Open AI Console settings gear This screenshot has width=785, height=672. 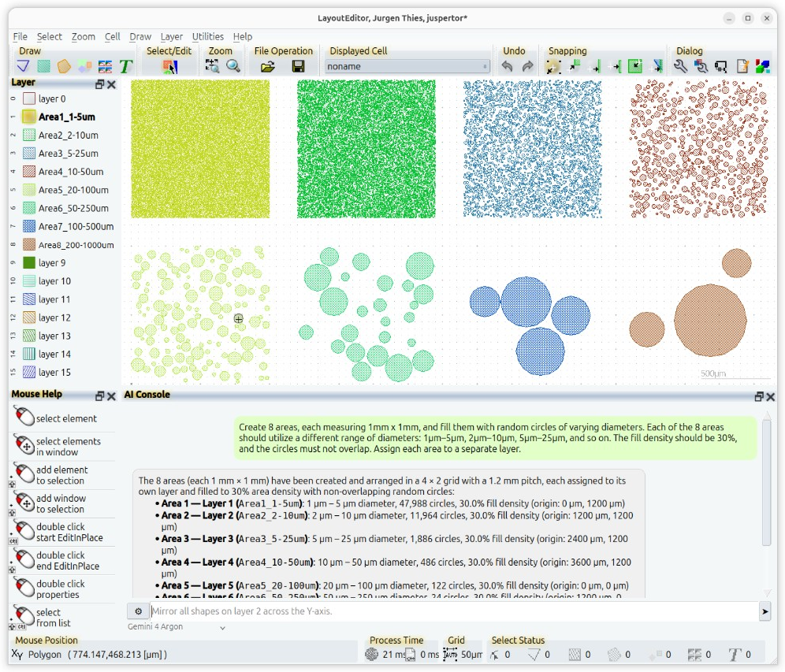138,611
